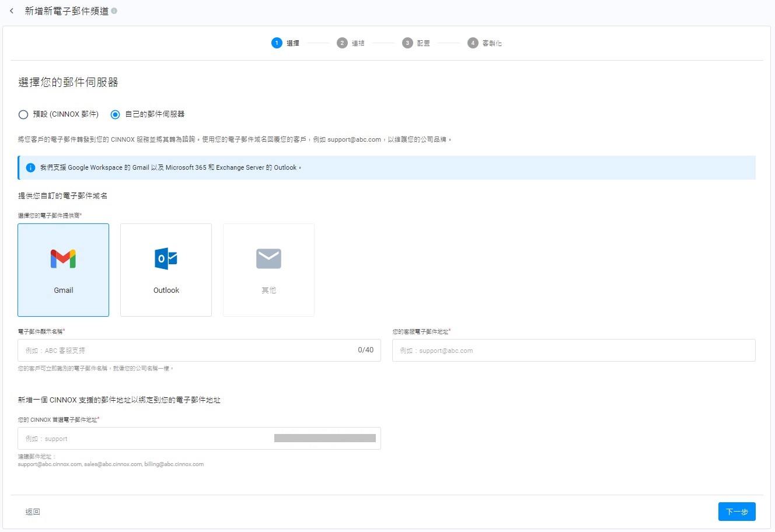Click the back arrow beside the page title

click(12, 11)
